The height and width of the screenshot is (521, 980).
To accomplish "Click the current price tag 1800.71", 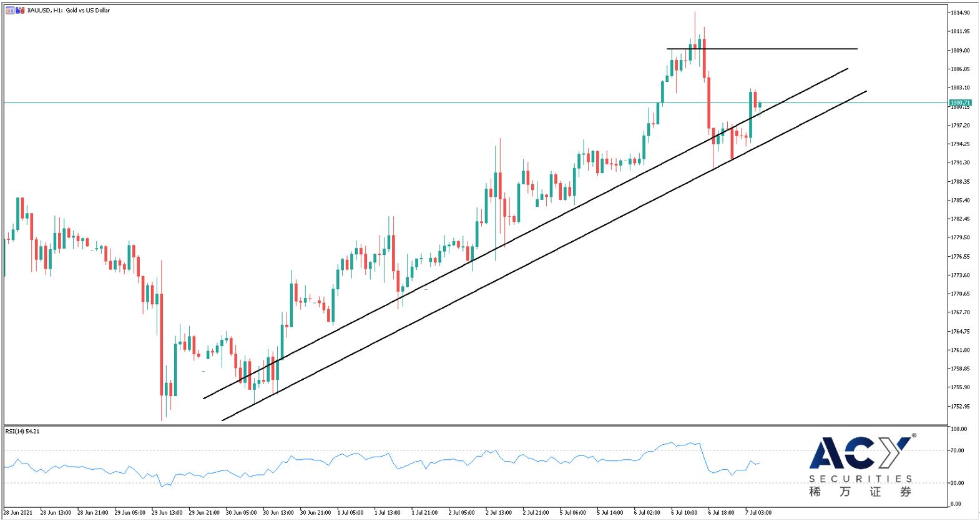I will (x=959, y=102).
